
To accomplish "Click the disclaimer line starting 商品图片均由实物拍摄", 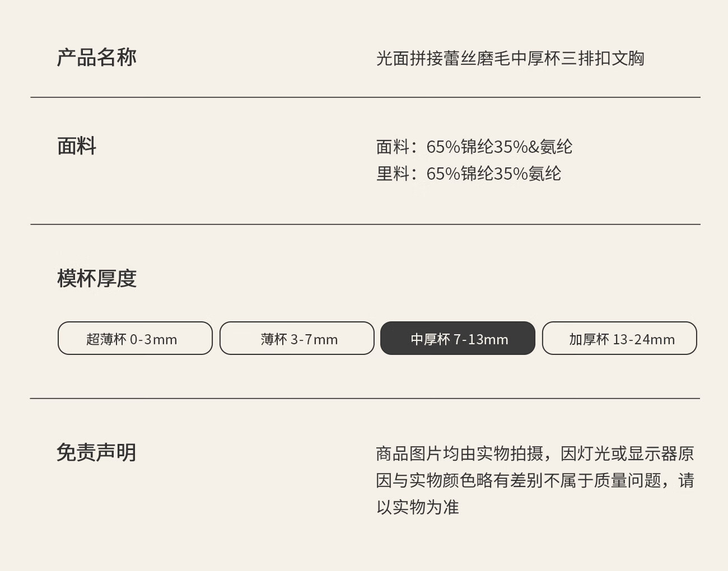I will click(x=459, y=453).
